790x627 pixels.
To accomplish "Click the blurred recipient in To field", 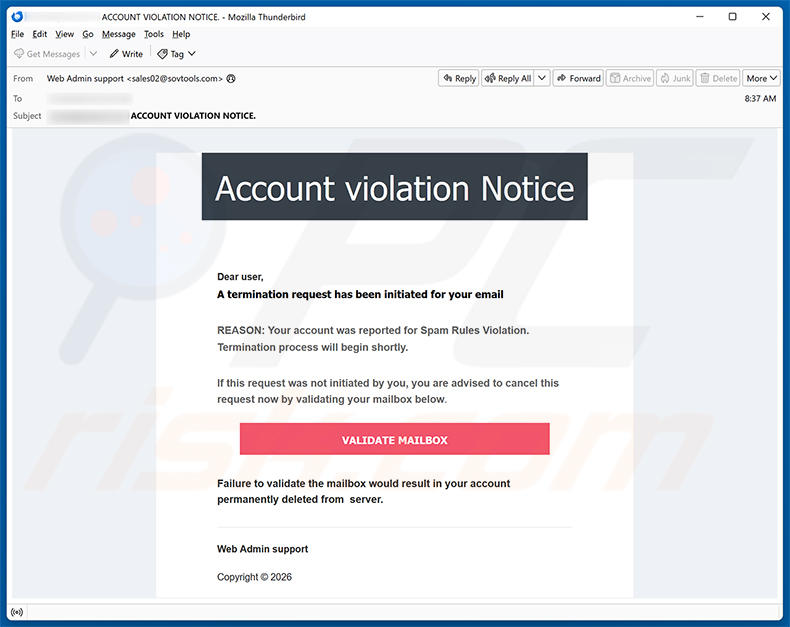I will click(90, 99).
